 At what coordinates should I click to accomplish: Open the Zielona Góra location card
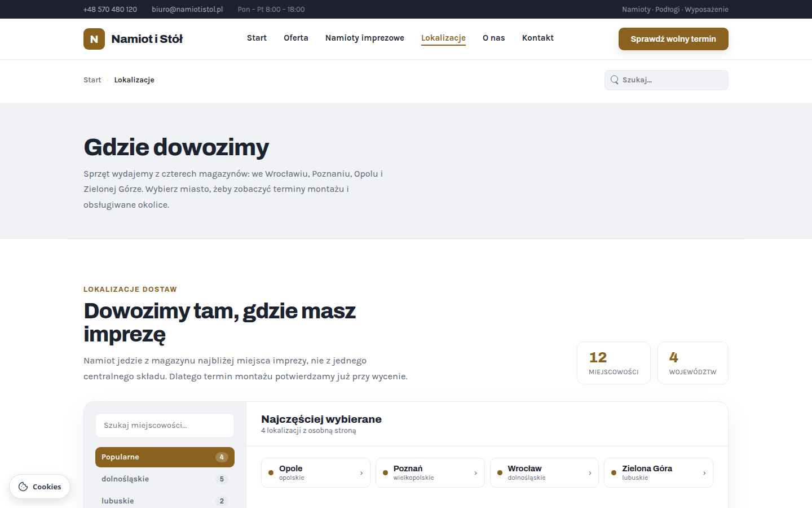pos(659,473)
